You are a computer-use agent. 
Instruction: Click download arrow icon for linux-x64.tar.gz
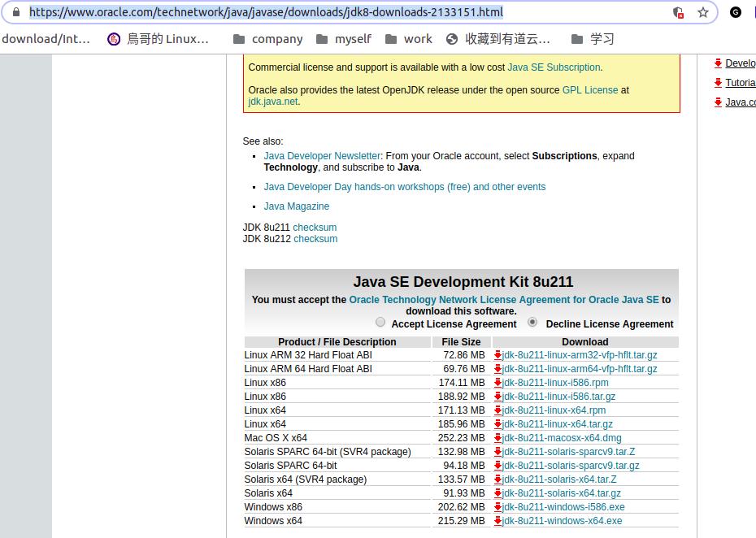(x=497, y=425)
